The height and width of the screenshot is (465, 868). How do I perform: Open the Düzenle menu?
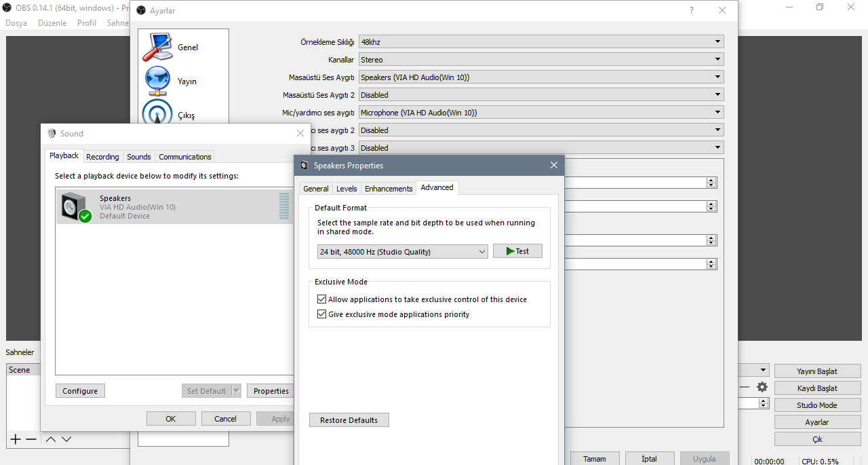pos(52,23)
